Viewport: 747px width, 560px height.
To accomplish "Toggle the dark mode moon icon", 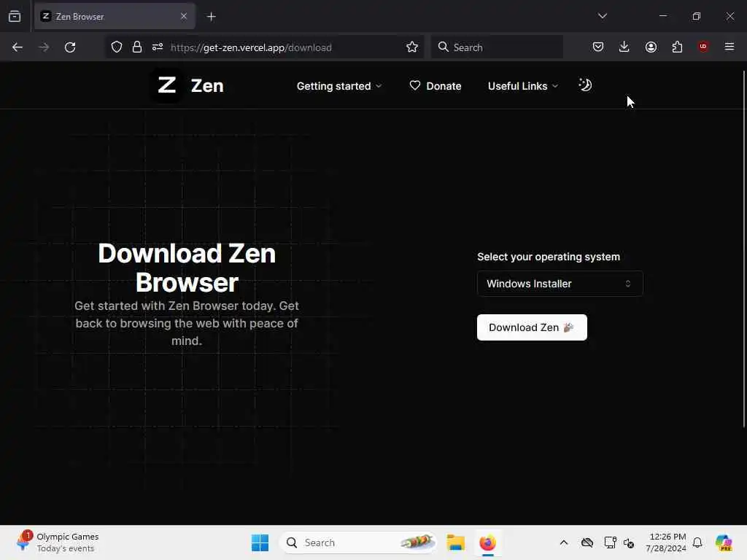I will pos(585,85).
